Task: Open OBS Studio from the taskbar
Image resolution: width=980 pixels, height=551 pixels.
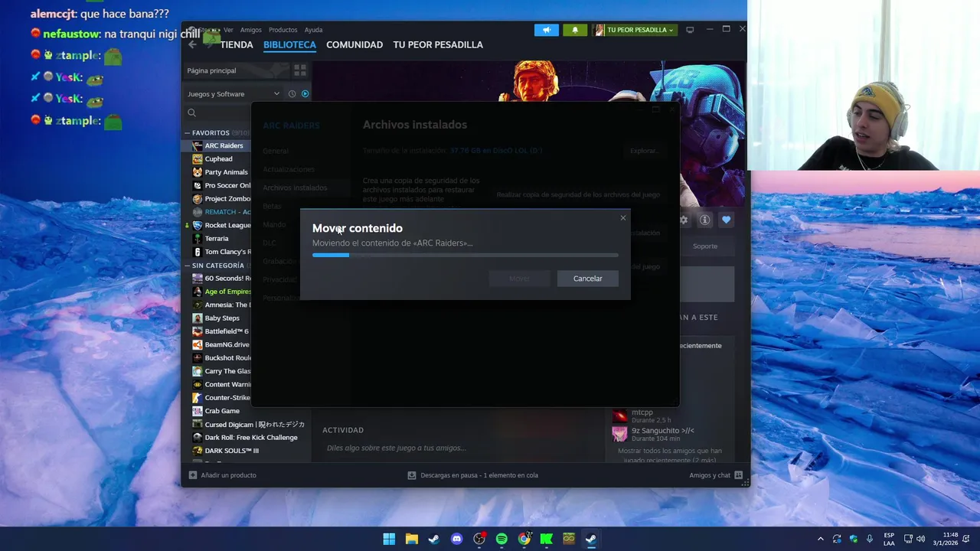Action: [x=479, y=539]
